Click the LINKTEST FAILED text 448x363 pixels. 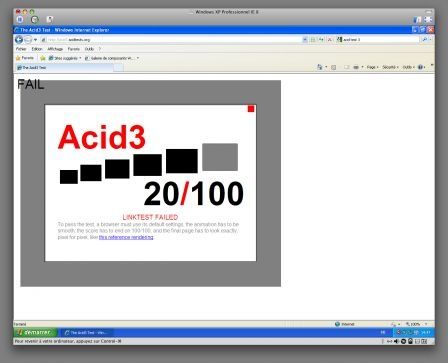coord(150,217)
